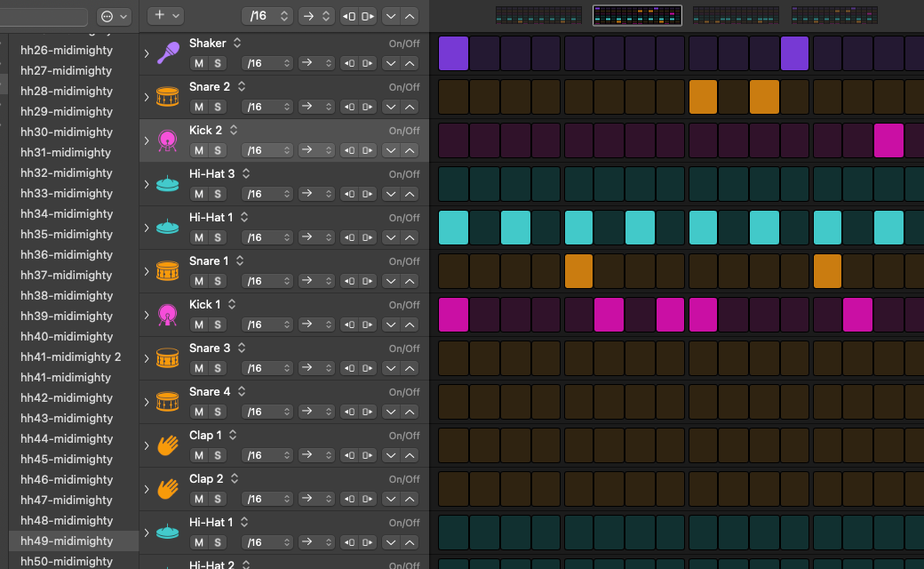Rotate all pattern steps left in header
The height and width of the screenshot is (569, 924).
349,17
